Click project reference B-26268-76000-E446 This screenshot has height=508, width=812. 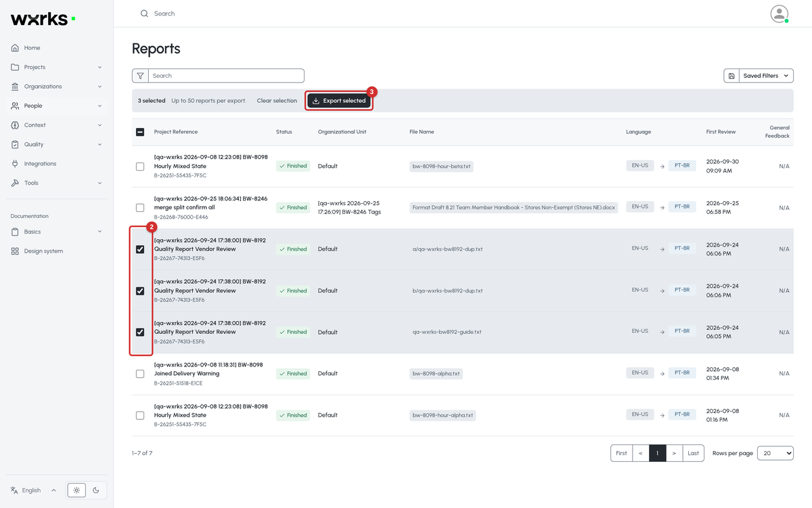coord(181,217)
